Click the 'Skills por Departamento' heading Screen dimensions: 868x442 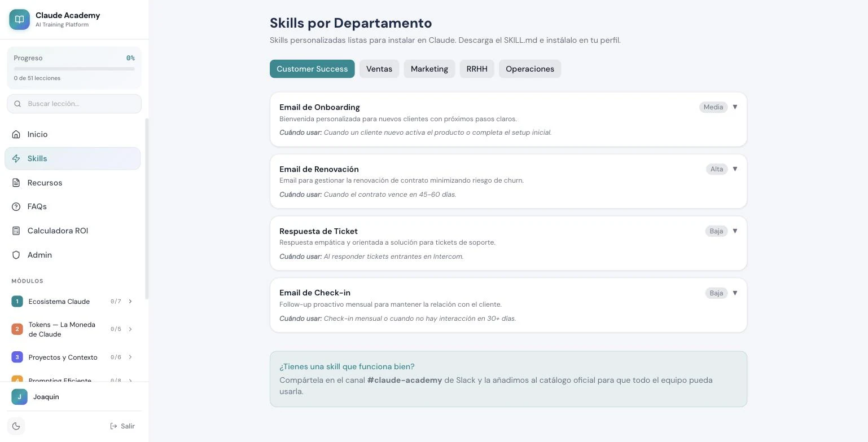351,23
